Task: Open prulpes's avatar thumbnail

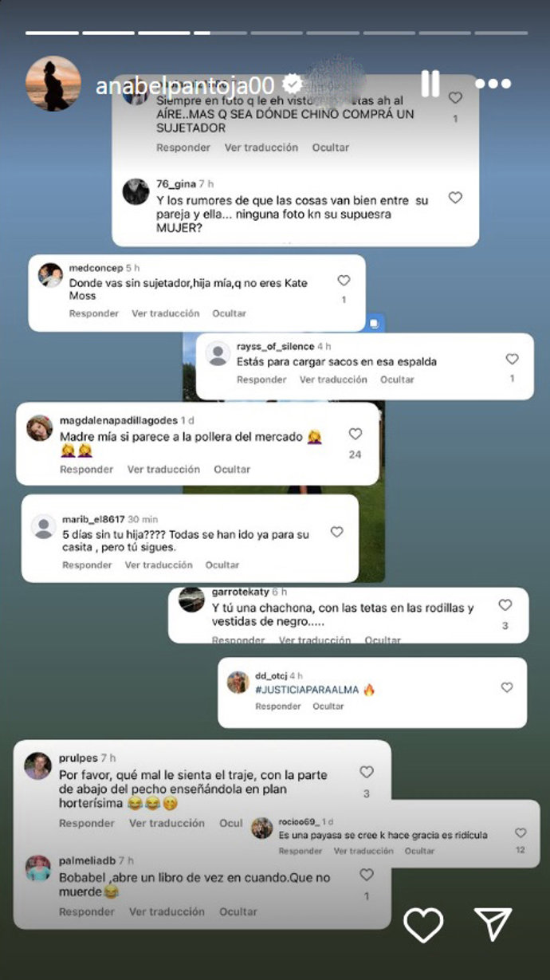Action: click(37, 766)
